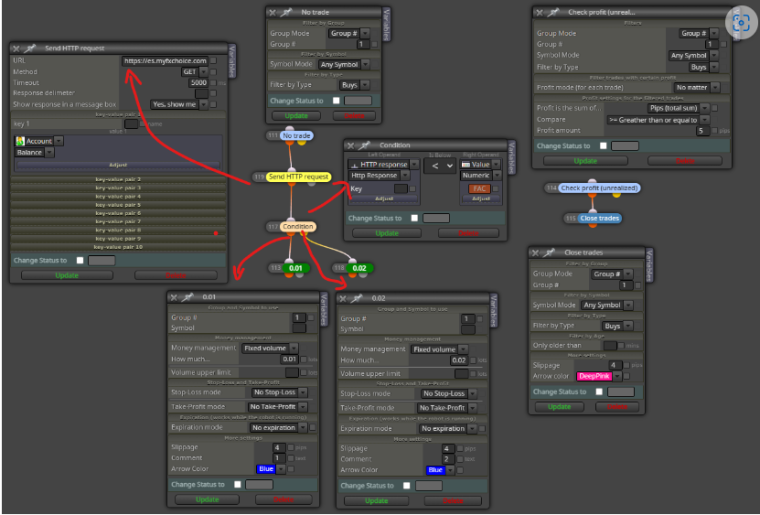
Task: Toggle checkbox beside Profit amount pips
Action: (x=714, y=130)
